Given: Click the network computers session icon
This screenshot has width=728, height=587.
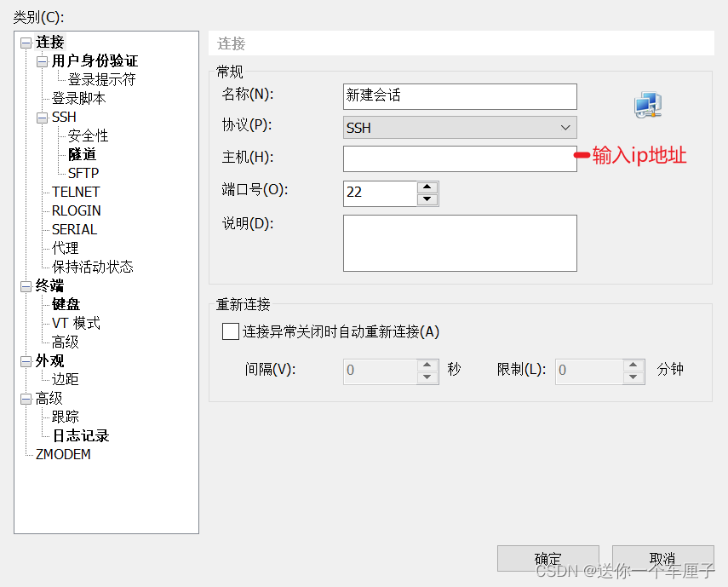Looking at the screenshot, I should tap(648, 105).
